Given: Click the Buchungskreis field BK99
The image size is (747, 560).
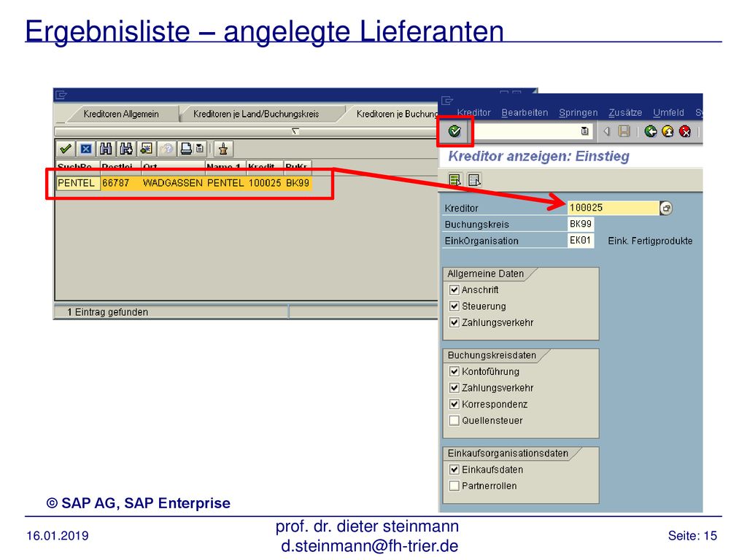Looking at the screenshot, I should click(x=581, y=224).
